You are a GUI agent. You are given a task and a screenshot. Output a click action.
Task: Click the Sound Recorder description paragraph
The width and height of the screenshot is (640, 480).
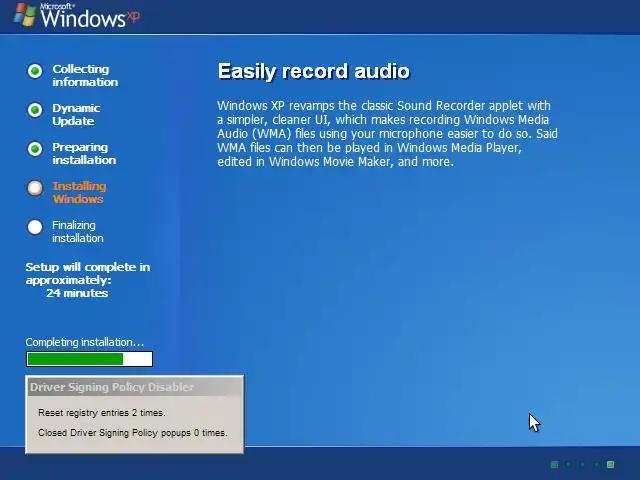click(387, 133)
